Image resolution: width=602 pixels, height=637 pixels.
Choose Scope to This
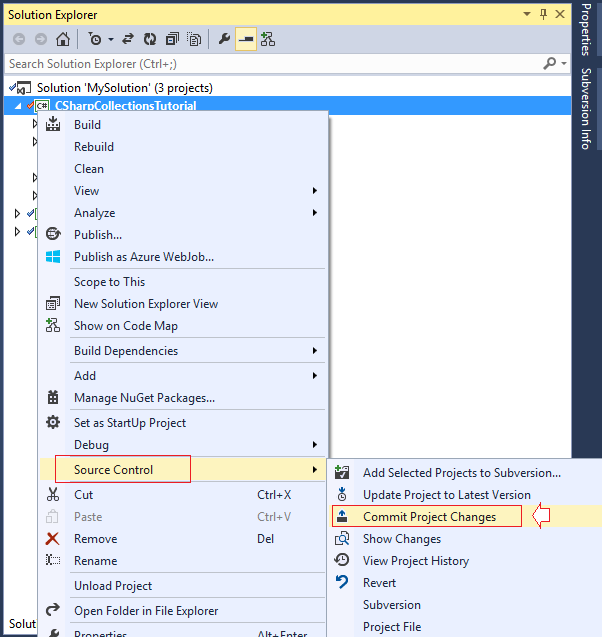pos(184,282)
